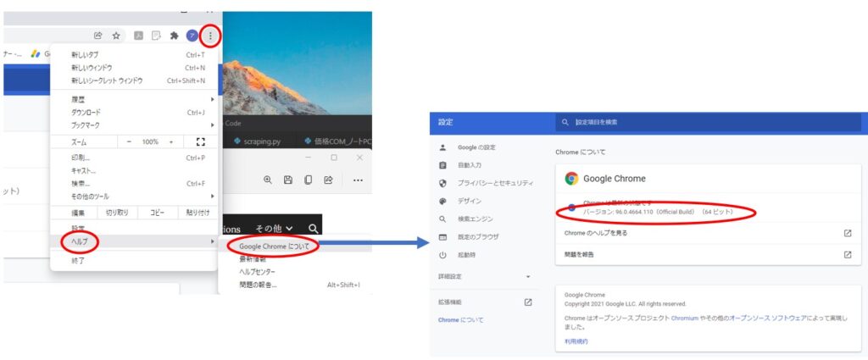Click the 設定項目を検索 search field

click(x=708, y=122)
